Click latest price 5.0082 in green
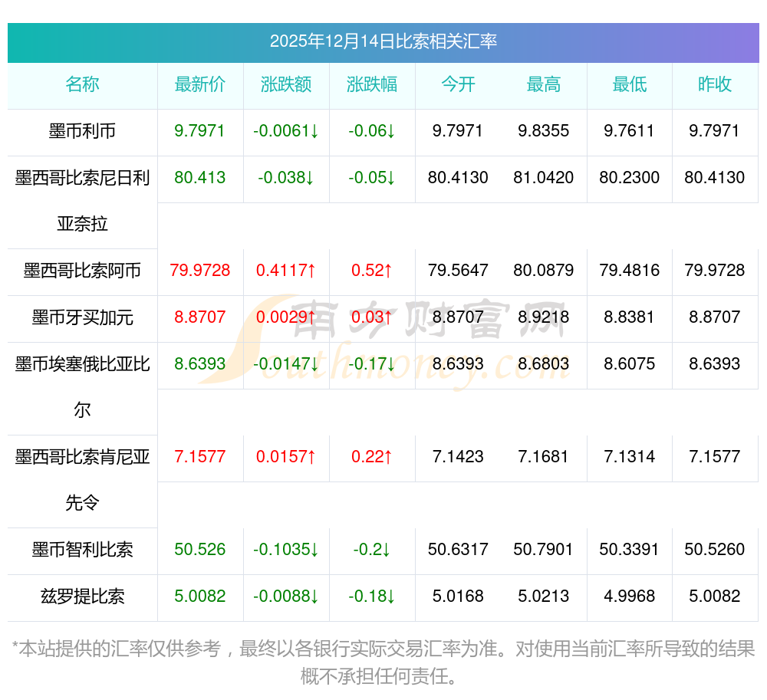The width and height of the screenshot is (767, 700). pos(199,596)
